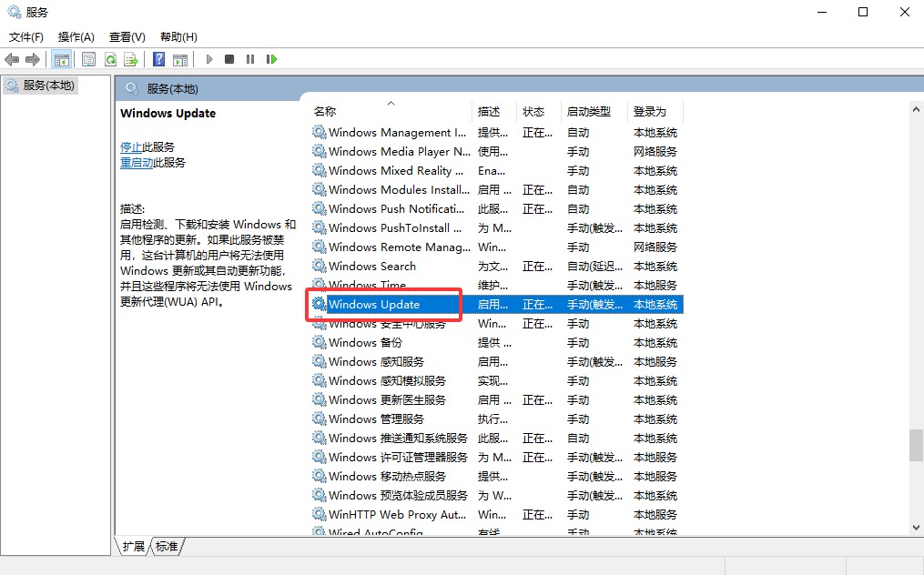Screen dimensions: 924x575
Task: Click the Export List toolbar icon
Action: pyautogui.click(x=132, y=59)
